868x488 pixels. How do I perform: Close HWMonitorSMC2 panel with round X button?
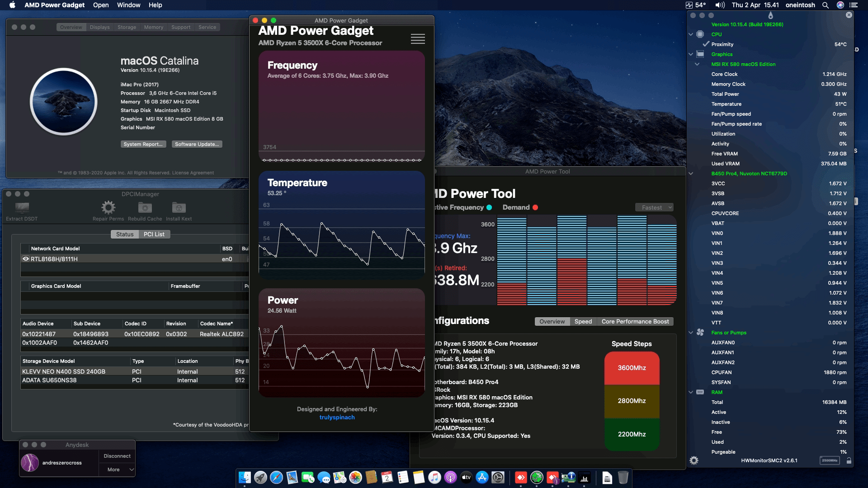[x=849, y=15]
